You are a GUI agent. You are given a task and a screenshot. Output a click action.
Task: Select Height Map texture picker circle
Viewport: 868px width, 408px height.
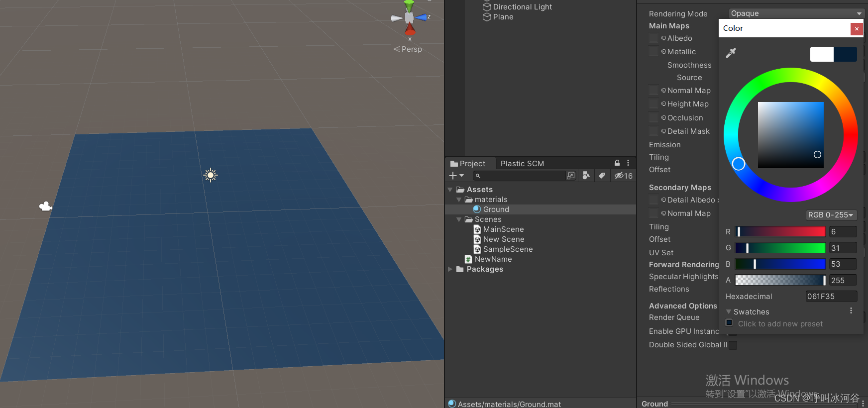click(663, 104)
